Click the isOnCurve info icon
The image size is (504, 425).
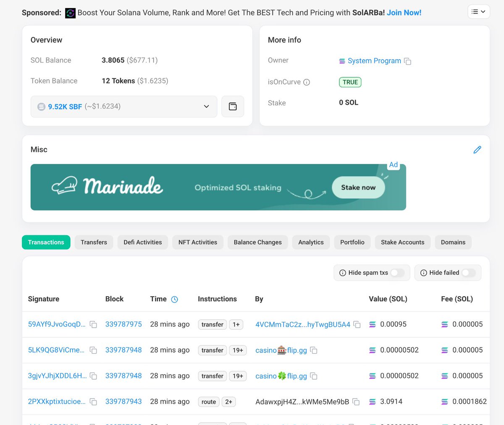pos(307,82)
